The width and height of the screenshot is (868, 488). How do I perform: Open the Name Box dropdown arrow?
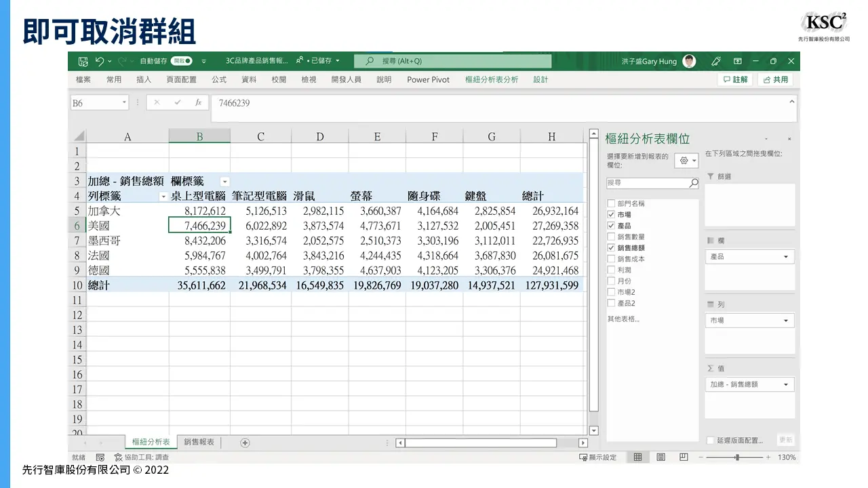coord(124,103)
